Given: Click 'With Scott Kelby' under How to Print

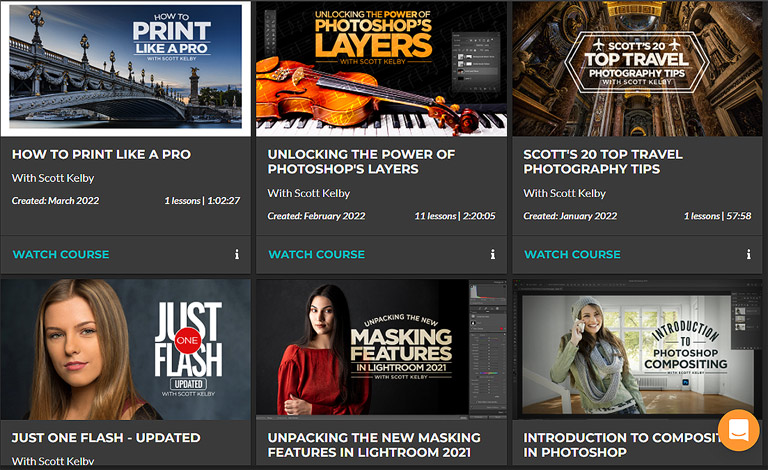Looking at the screenshot, I should click(x=53, y=178).
